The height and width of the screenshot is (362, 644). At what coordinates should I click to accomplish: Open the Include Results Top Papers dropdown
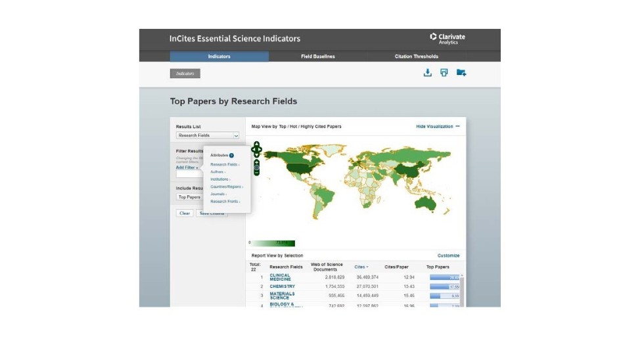(x=189, y=197)
